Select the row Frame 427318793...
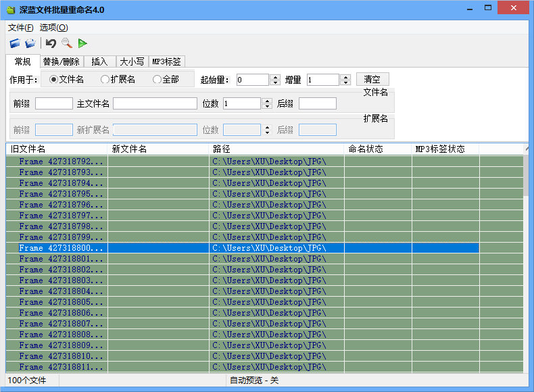Image resolution: width=534 pixels, height=392 pixels. [x=243, y=172]
